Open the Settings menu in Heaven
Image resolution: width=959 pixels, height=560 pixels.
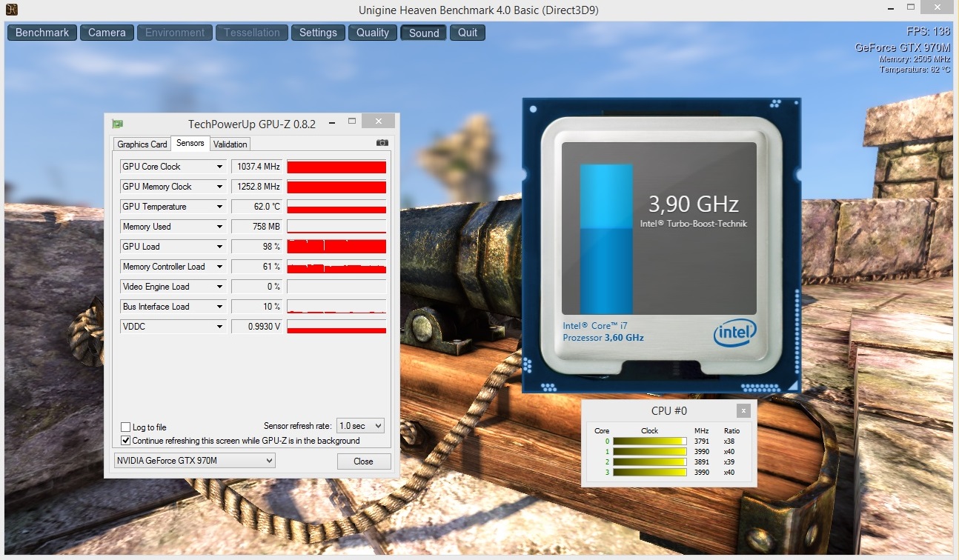pos(318,33)
